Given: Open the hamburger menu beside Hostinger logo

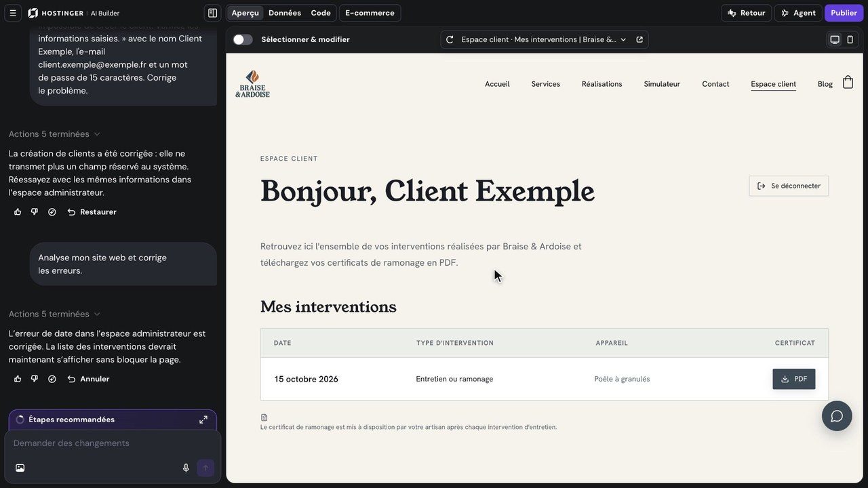Looking at the screenshot, I should tap(12, 13).
